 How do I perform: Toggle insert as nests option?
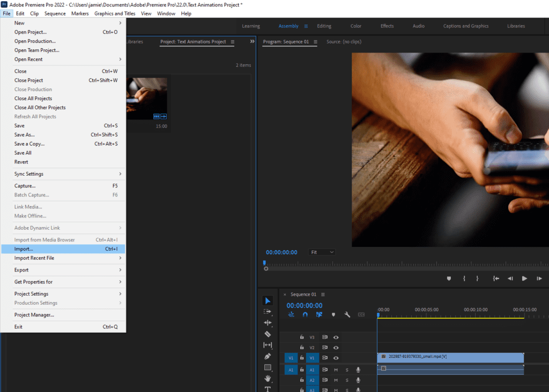[291, 315]
